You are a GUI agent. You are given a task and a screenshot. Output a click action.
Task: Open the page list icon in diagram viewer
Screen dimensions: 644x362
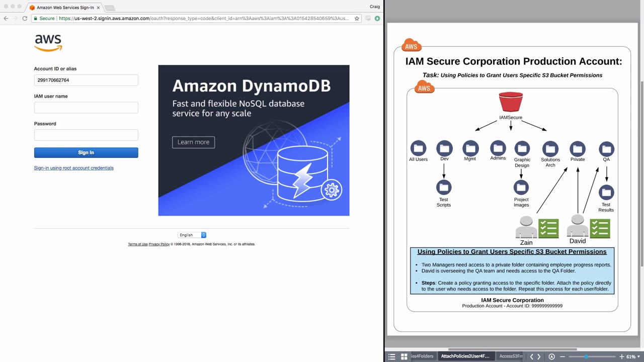click(392, 356)
